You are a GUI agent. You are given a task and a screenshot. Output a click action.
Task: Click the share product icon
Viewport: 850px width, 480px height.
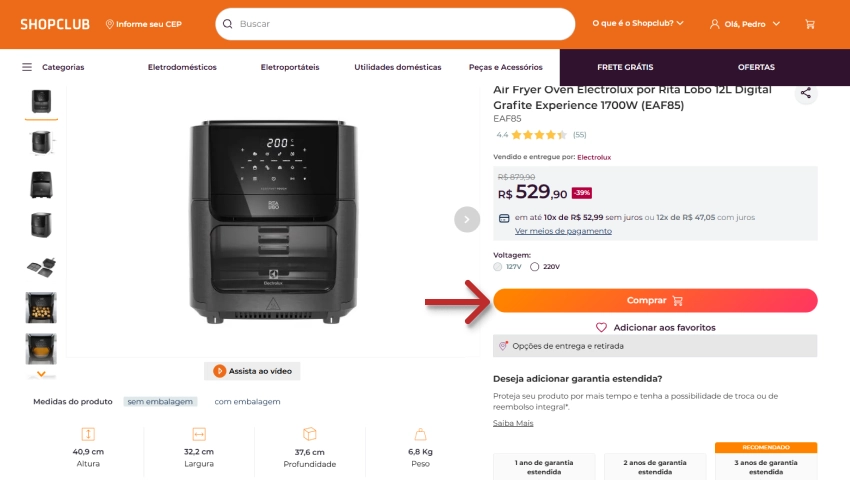pyautogui.click(x=806, y=94)
